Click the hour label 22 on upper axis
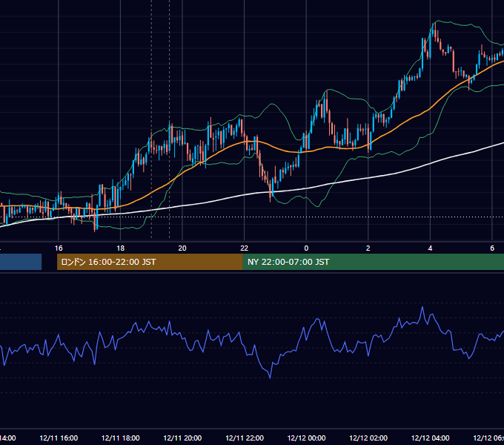 (245, 248)
